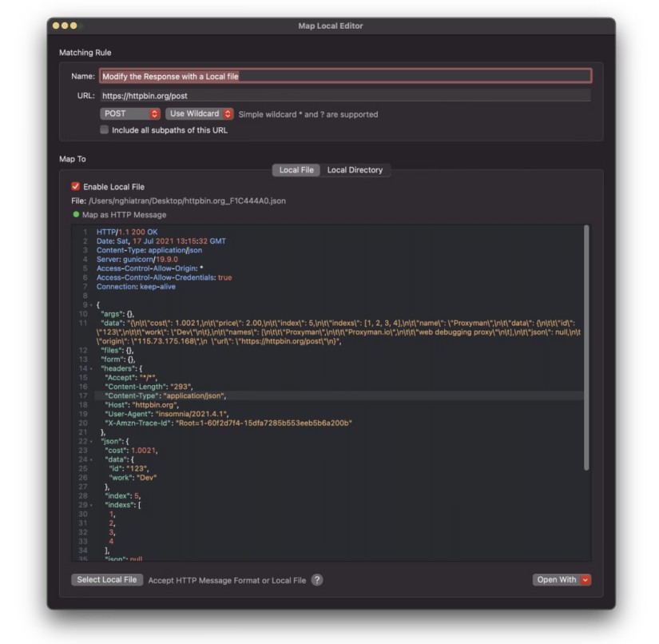Image resolution: width=659 pixels, height=644 pixels.
Task: Collapse the "indexs" array at line 29
Action: click(91, 505)
